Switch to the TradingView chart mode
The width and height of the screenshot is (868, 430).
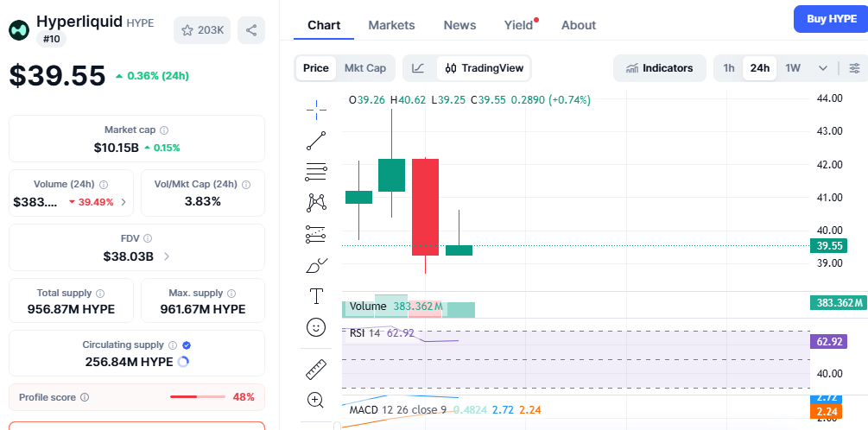click(485, 68)
